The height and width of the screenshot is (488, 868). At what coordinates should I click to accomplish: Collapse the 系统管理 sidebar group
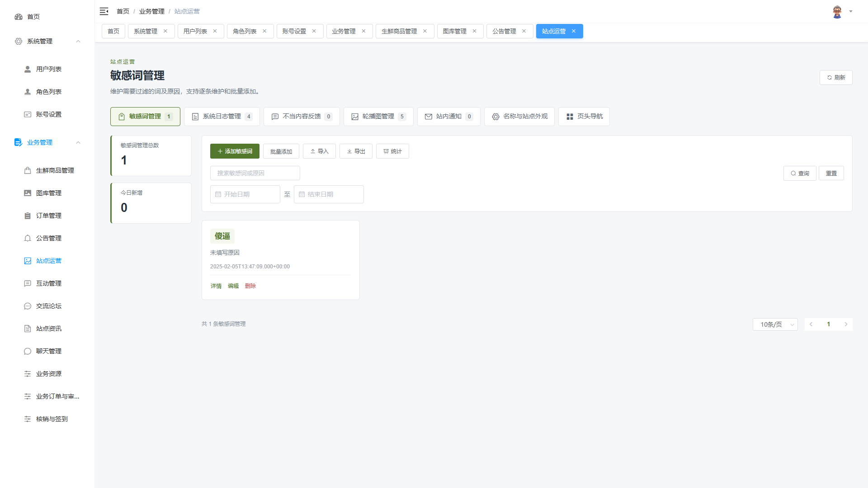point(78,41)
